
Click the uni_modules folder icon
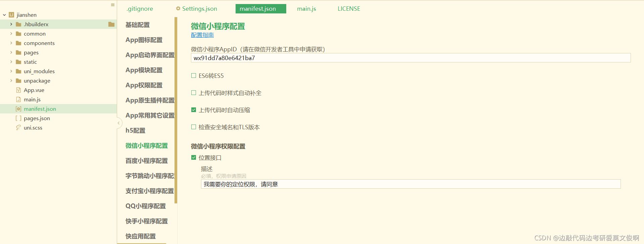point(18,71)
